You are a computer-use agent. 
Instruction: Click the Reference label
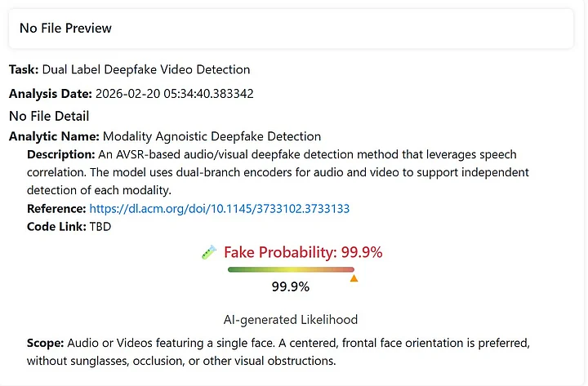[x=56, y=209]
